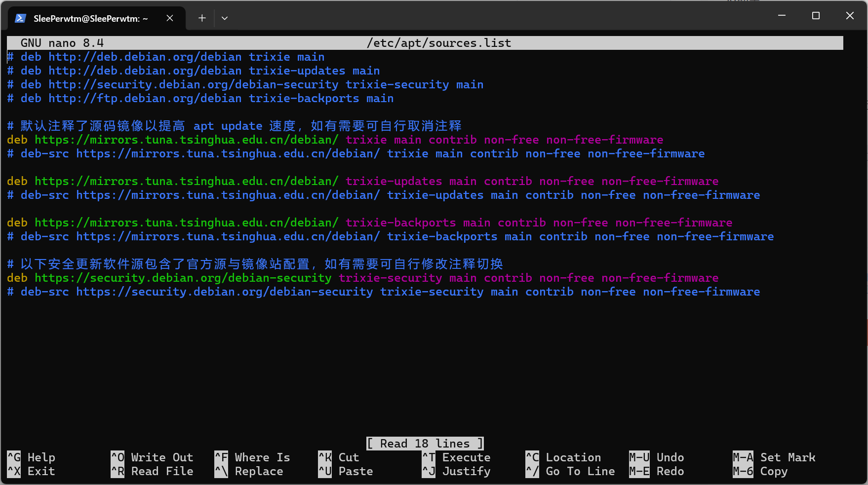Click the active tsinghua trixie-backports deb line
This screenshot has height=485, width=868.
370,223
